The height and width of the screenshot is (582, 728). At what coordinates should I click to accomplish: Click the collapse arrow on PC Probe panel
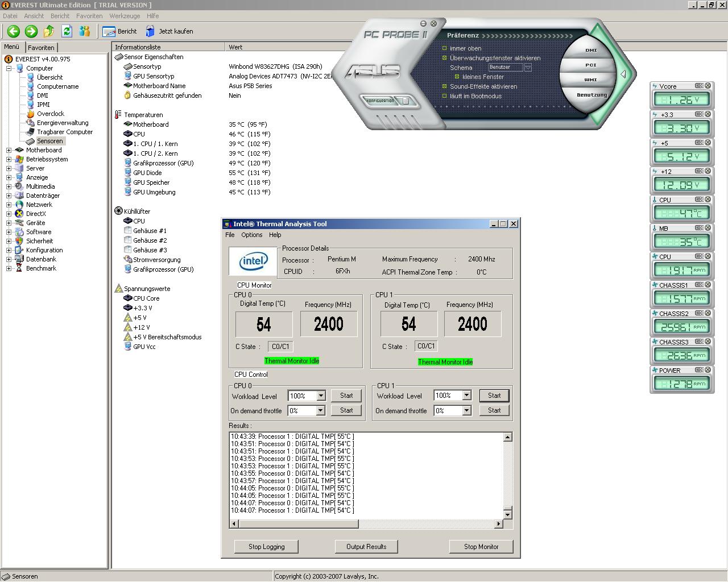pyautogui.click(x=623, y=74)
